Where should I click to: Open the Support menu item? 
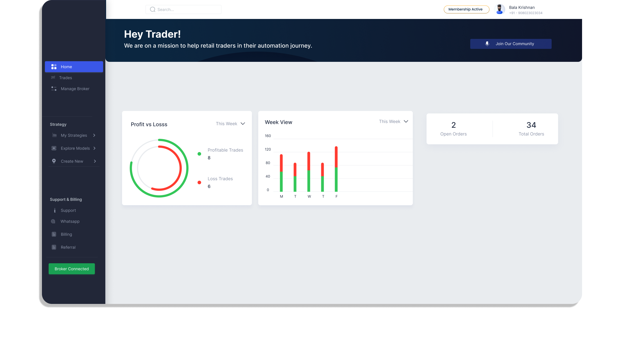[68, 210]
